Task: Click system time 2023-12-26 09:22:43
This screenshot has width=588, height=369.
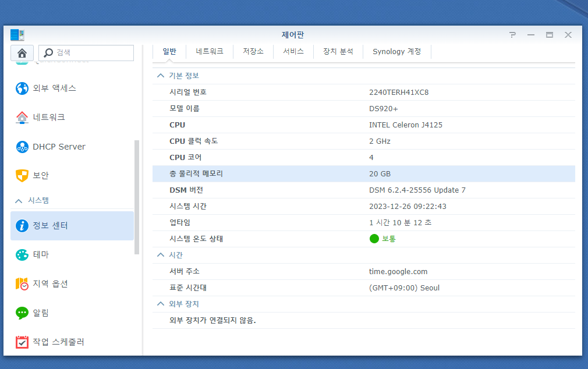Action: click(x=408, y=207)
